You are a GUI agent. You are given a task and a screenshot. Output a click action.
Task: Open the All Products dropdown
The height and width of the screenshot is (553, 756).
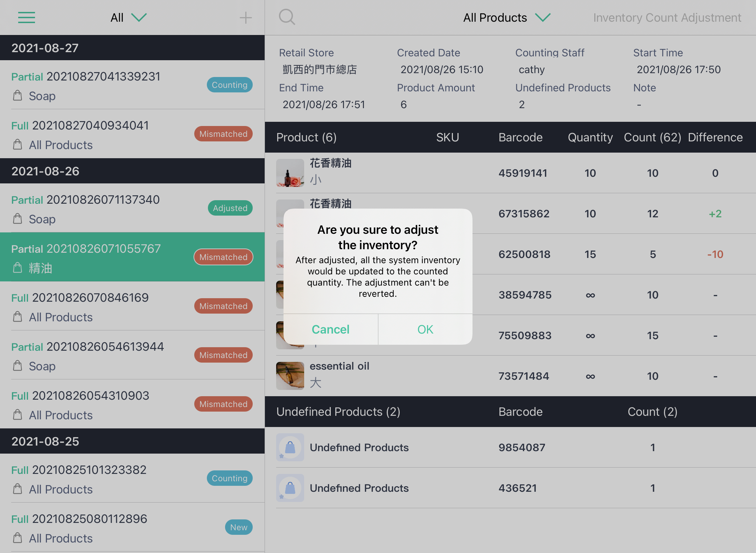click(x=506, y=17)
